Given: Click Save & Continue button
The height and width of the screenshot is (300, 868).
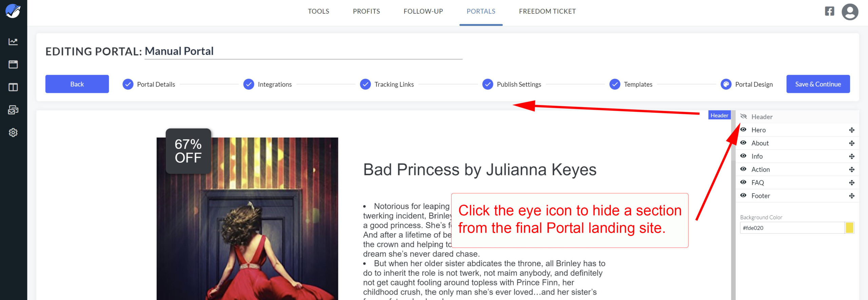Looking at the screenshot, I should [x=818, y=84].
